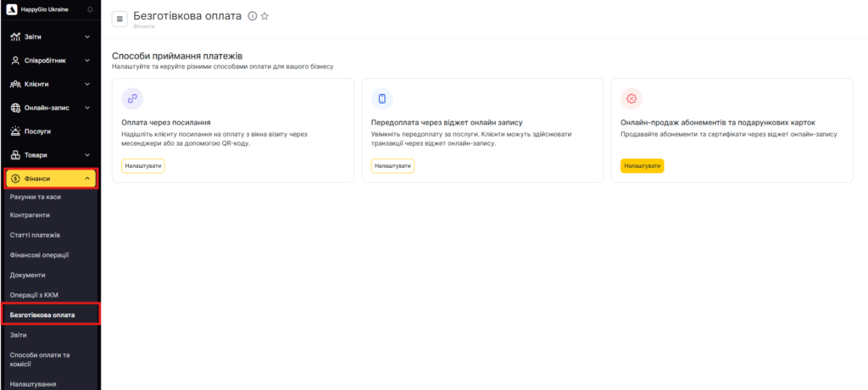
Task: Click the blue phone icon on the prepayment card
Action: [382, 98]
